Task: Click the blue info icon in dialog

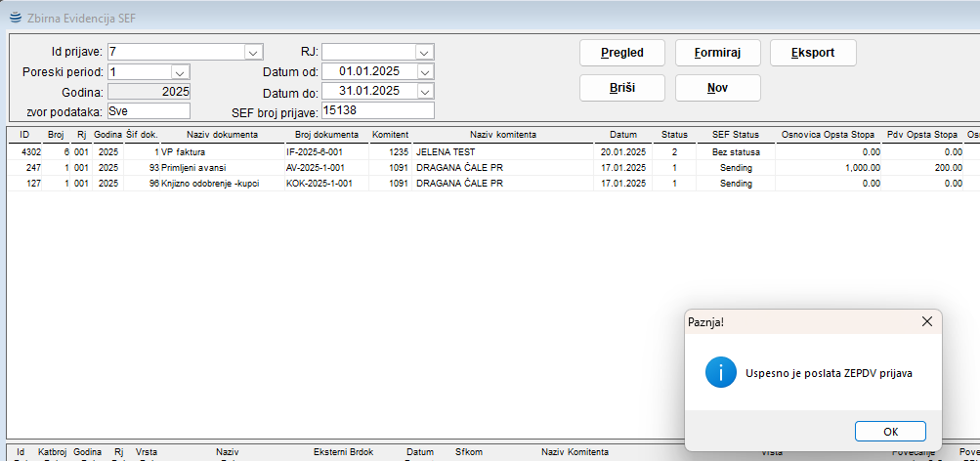Action: pos(720,373)
